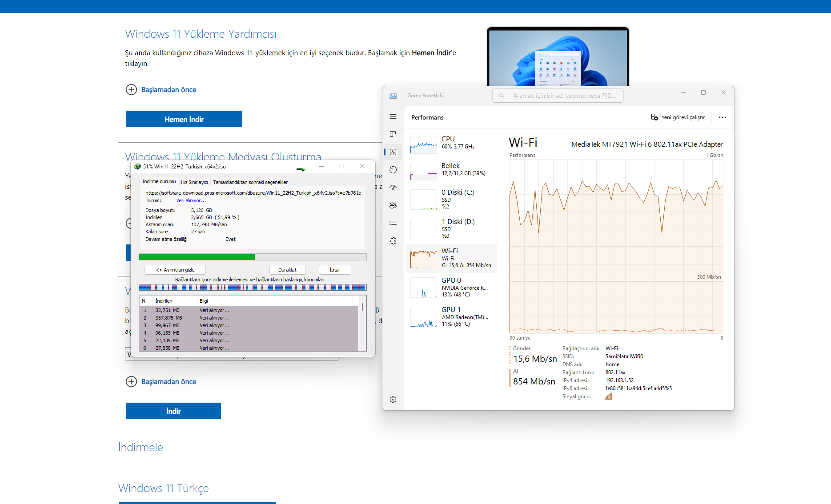This screenshot has height=504, width=831.
Task: Click the Windows 11 laptop image
Action: 558,56
